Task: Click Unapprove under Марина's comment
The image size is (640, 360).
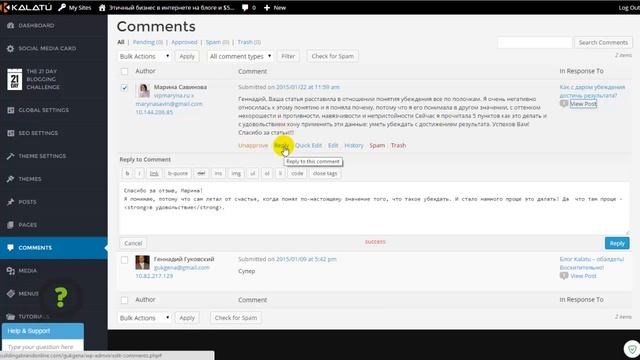Action: [253, 145]
